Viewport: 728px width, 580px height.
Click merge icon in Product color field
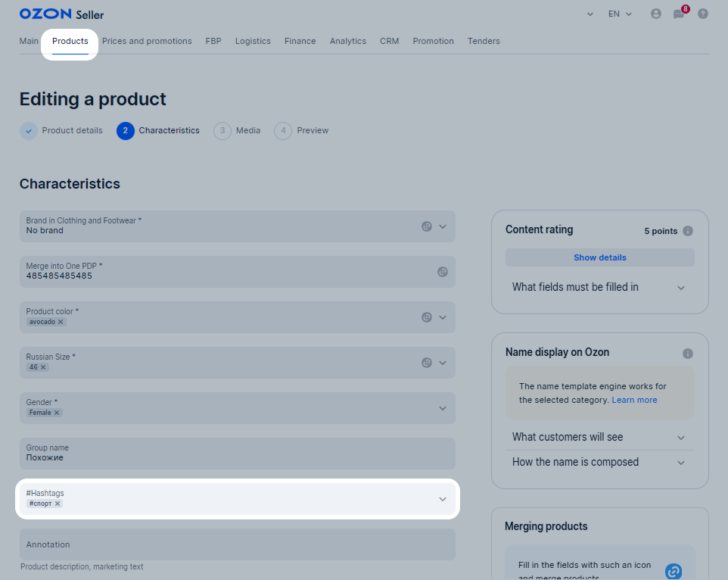click(427, 317)
